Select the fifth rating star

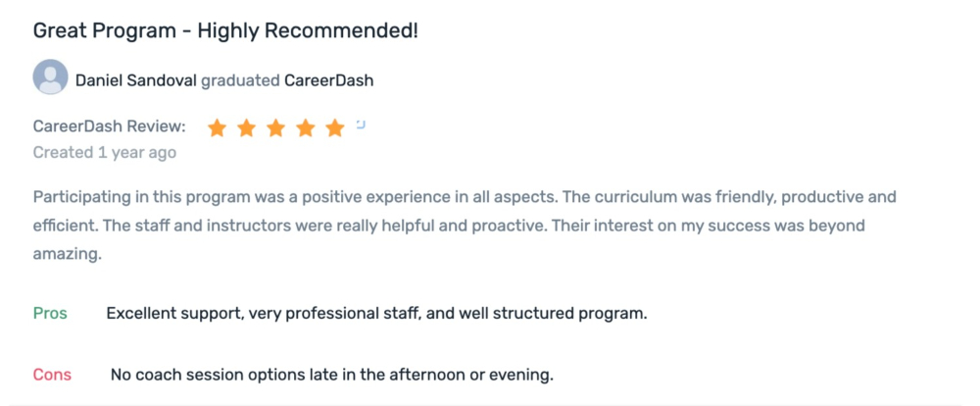pos(335,127)
